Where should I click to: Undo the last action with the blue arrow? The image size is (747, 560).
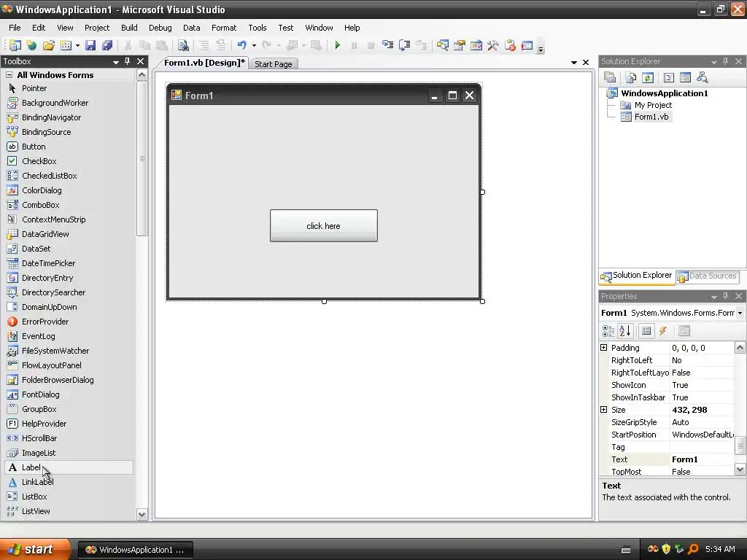point(242,45)
